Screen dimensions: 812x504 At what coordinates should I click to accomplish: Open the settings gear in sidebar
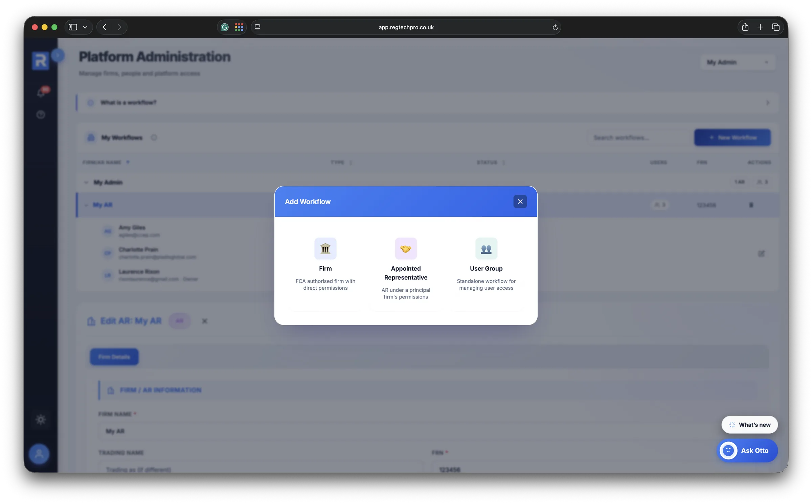click(x=41, y=419)
